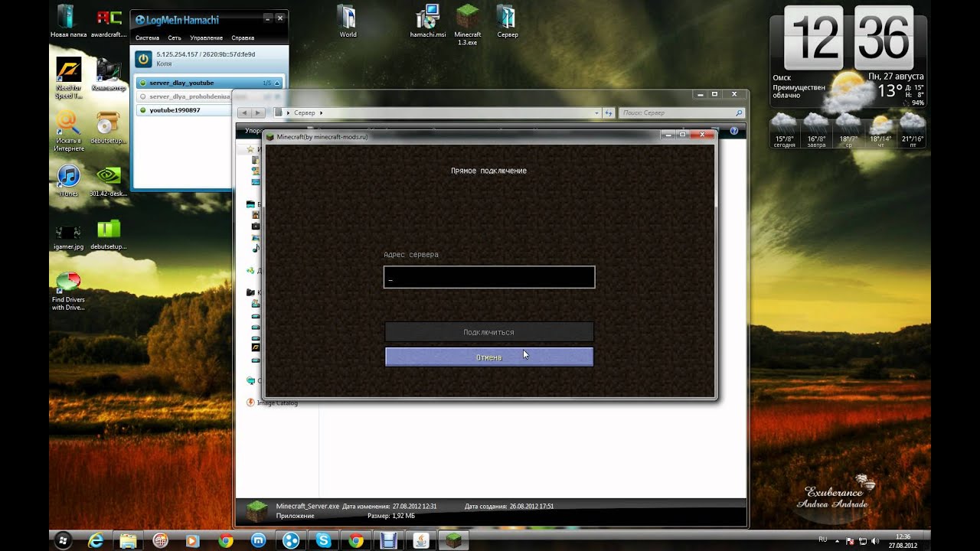This screenshot has width=980, height=551.
Task: Click the blue LogMeIn Hamachi taskbar icon
Action: [291, 540]
